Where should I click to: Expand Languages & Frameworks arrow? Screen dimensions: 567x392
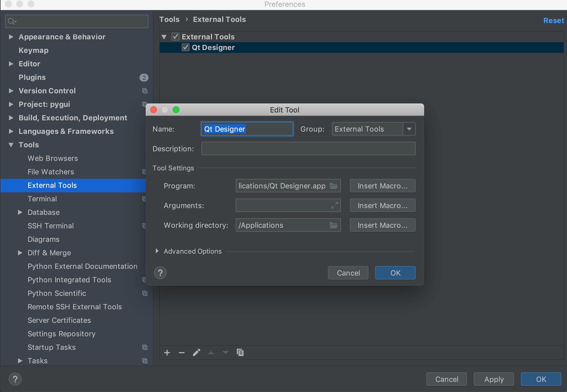click(x=11, y=131)
